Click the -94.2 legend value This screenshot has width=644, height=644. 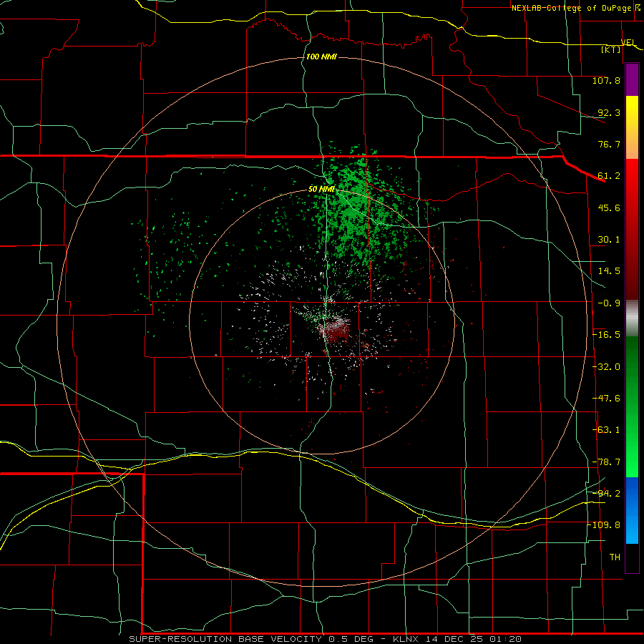[x=606, y=493]
